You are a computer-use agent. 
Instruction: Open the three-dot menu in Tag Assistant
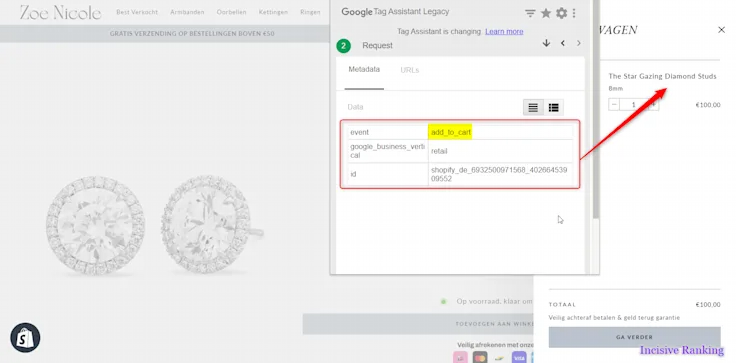point(574,13)
